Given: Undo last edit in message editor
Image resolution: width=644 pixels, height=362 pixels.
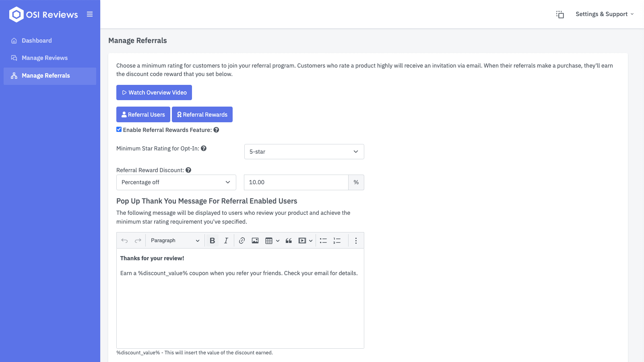Looking at the screenshot, I should (124, 241).
